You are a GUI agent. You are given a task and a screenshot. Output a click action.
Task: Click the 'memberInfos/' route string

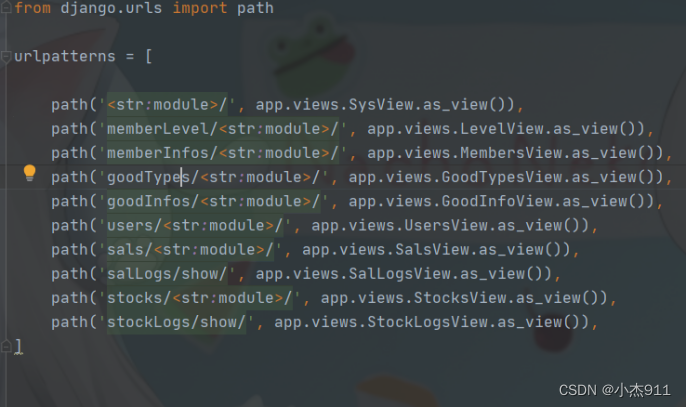pos(163,153)
